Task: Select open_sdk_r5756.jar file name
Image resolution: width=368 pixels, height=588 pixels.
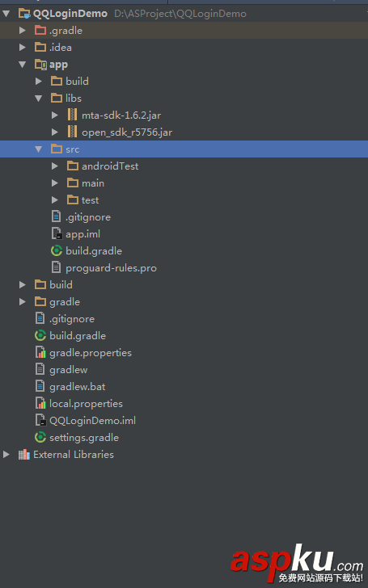Action: [127, 132]
